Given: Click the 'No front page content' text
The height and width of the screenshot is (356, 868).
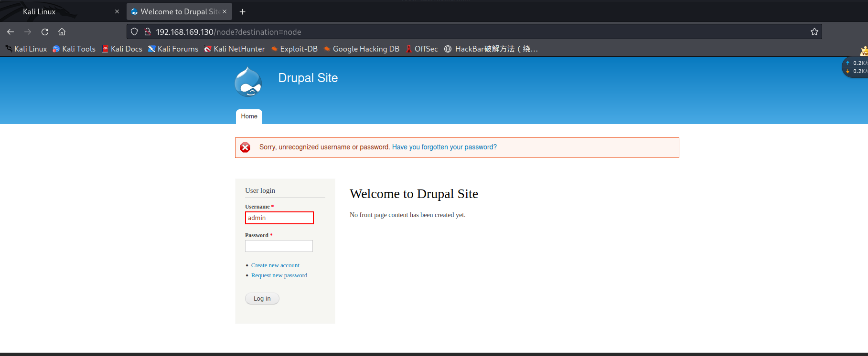Looking at the screenshot, I should tap(407, 215).
